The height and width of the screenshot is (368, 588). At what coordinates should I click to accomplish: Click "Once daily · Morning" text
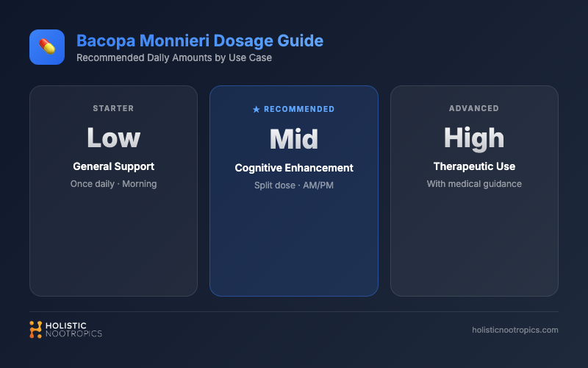(114, 184)
